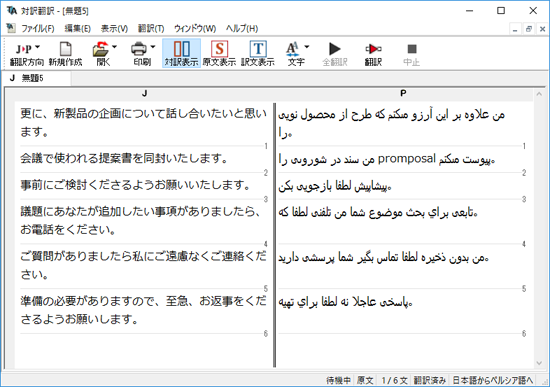This screenshot has width=550, height=387.
Task: Switch to 原文表示 source view
Action: pos(219,54)
